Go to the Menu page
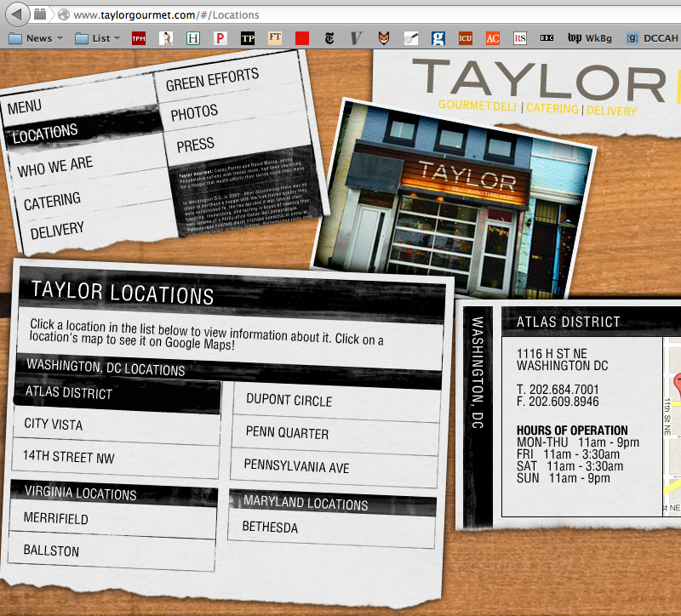This screenshot has width=681, height=616. tap(25, 107)
